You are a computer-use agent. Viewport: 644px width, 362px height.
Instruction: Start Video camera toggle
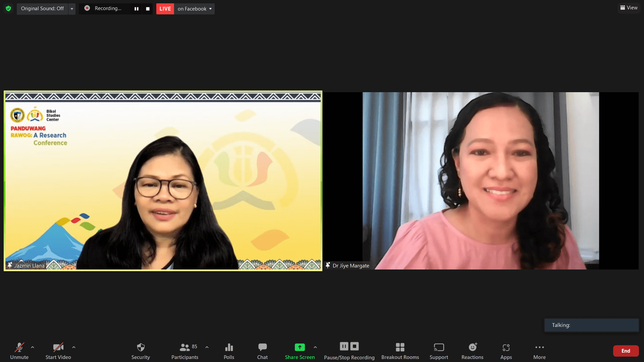click(x=58, y=351)
